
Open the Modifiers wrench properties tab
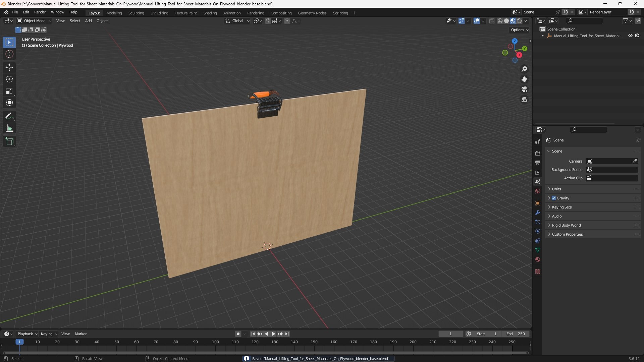pos(538,213)
